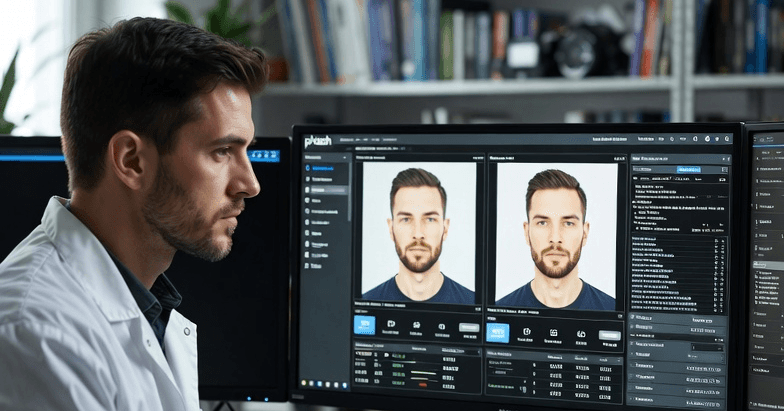Select the gray-highlighted third sidebar entry
This screenshot has height=411, width=784.
326,190
